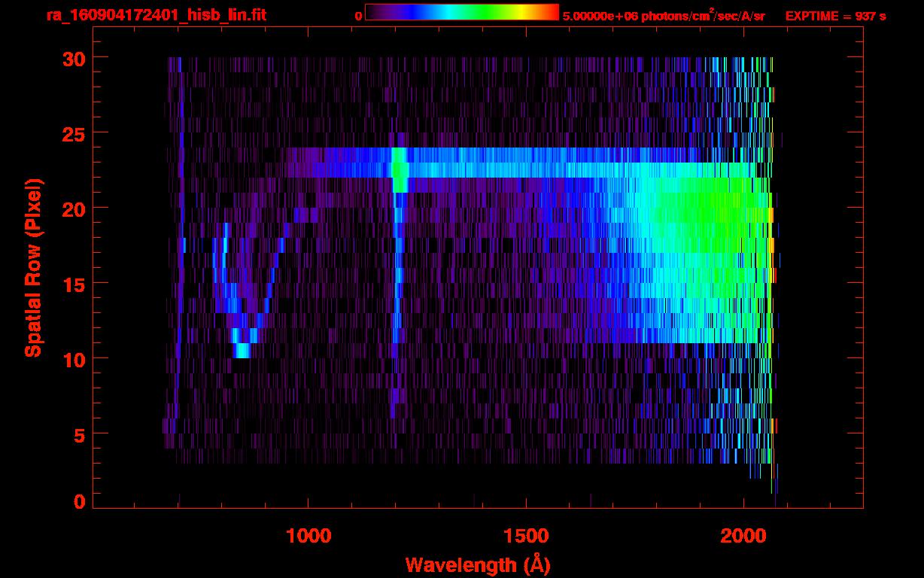The height and width of the screenshot is (578, 924).
Task: Click the y-axis tick label 0 at the origin
Action: pos(80,501)
